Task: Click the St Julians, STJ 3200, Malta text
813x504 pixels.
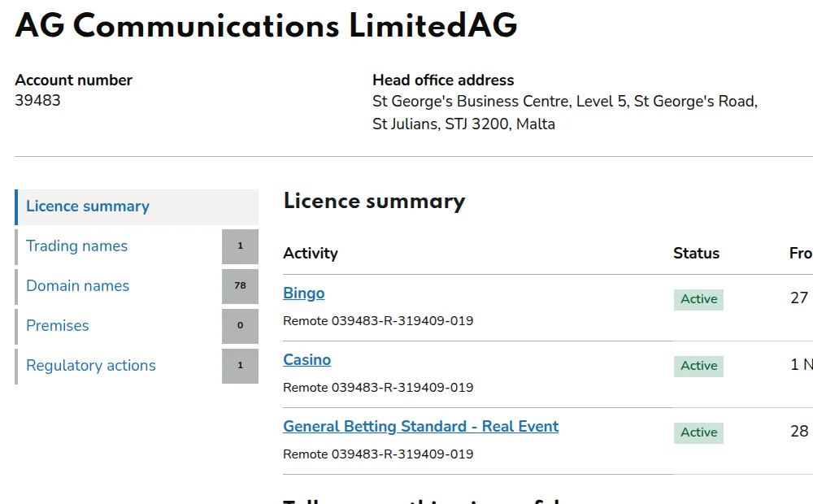Action: click(x=463, y=124)
